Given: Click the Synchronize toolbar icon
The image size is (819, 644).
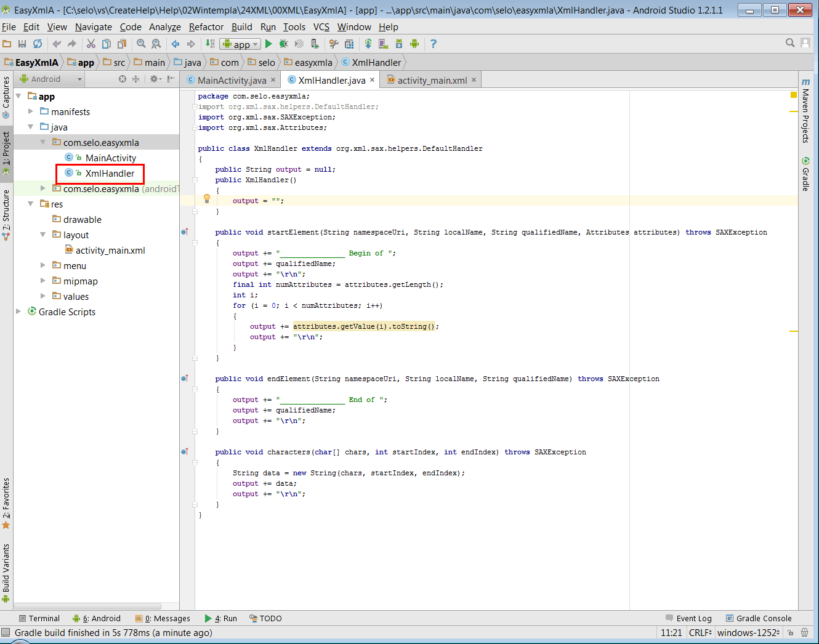Looking at the screenshot, I should 38,44.
